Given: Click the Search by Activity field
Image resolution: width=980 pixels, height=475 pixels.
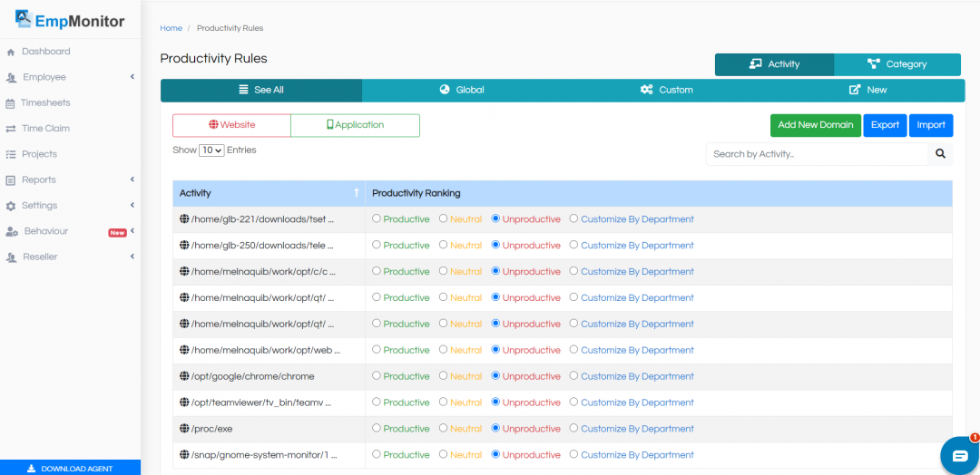Looking at the screenshot, I should (x=817, y=154).
